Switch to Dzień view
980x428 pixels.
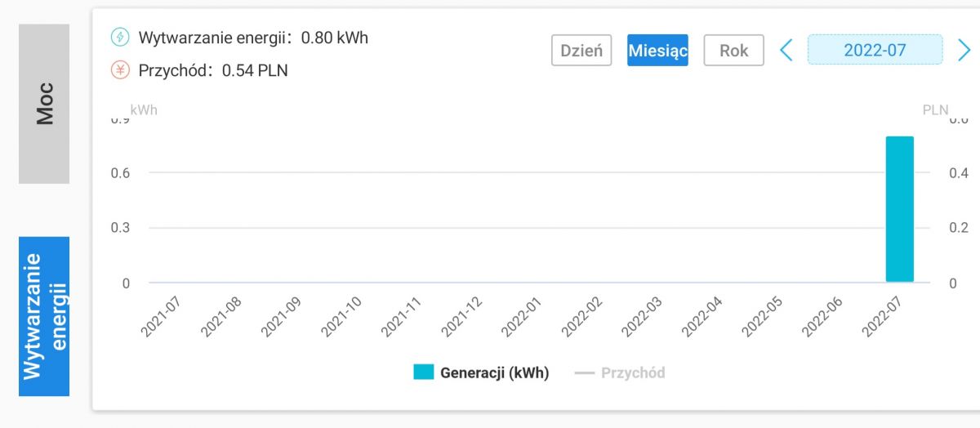pyautogui.click(x=581, y=51)
